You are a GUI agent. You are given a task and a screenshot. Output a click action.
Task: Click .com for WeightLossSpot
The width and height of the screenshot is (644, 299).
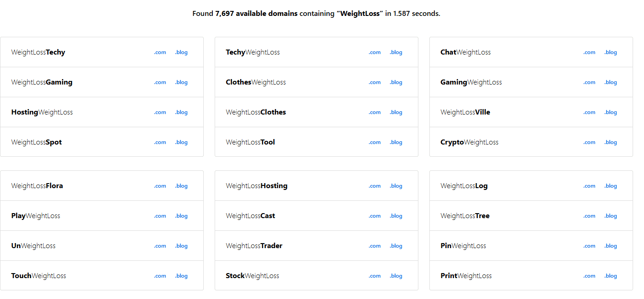pos(160,142)
